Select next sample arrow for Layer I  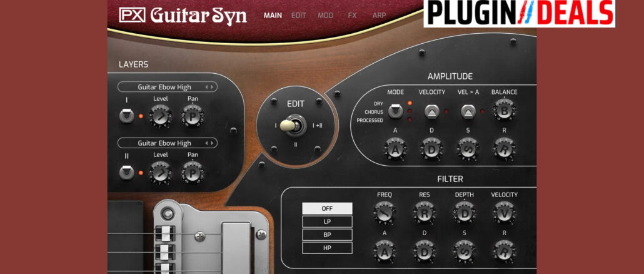(x=212, y=87)
